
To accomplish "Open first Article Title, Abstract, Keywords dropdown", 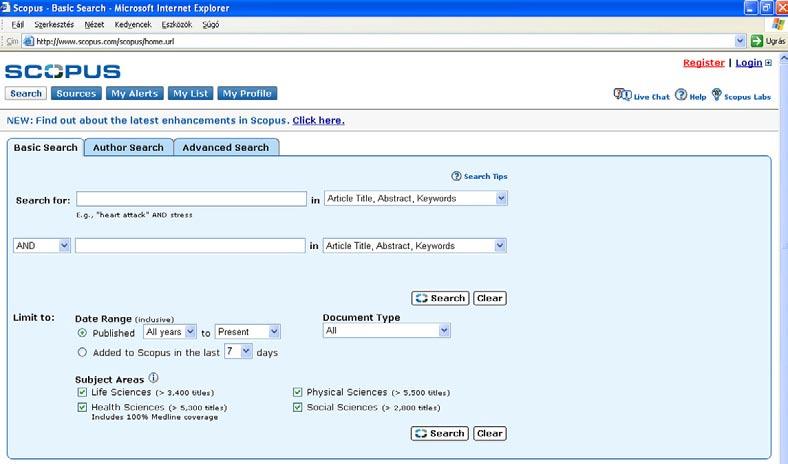I will pos(416,199).
